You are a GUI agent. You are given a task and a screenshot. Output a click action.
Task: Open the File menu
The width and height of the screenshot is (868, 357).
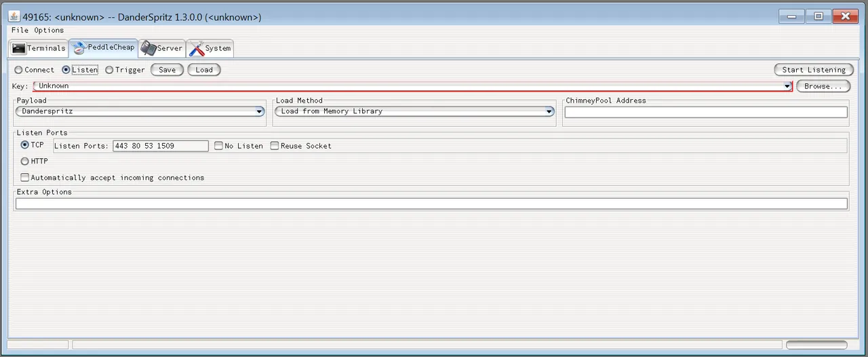(20, 31)
